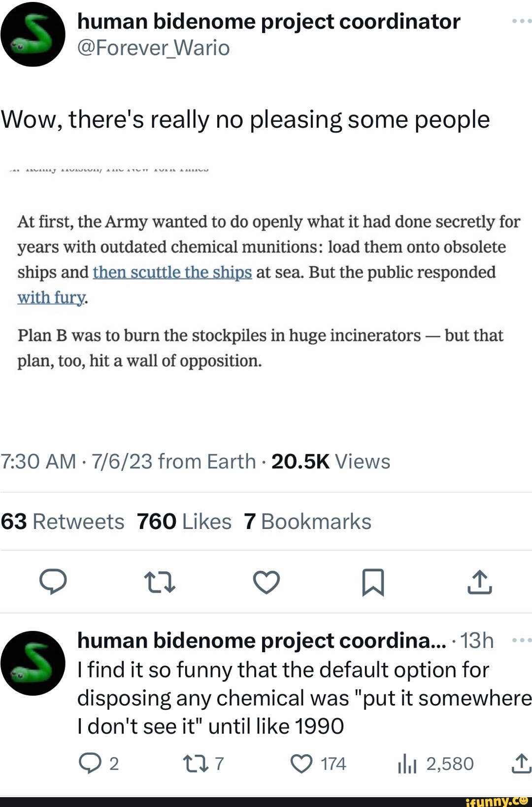Open more options on the reply tweet
The width and height of the screenshot is (532, 807).
click(x=521, y=640)
